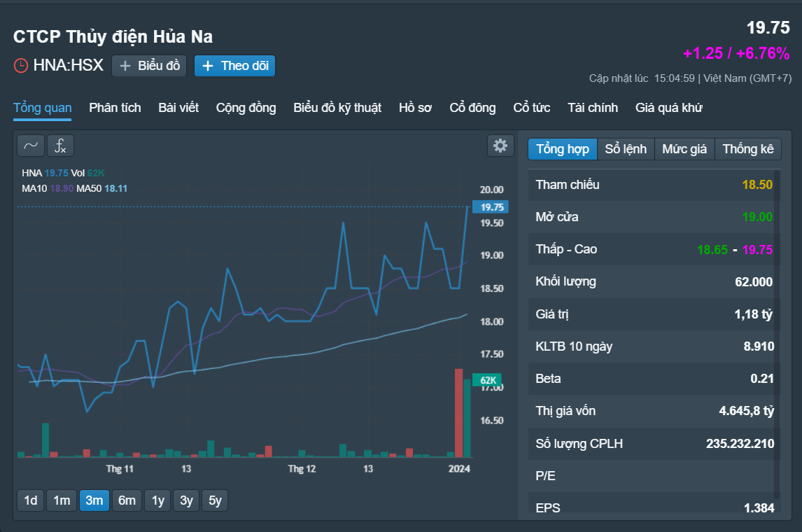This screenshot has width=802, height=532.
Task: Select the Tổng quan tab
Action: (x=43, y=108)
